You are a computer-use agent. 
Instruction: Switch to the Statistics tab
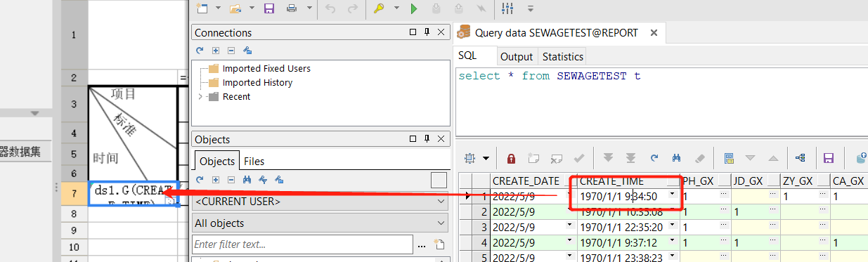[563, 56]
